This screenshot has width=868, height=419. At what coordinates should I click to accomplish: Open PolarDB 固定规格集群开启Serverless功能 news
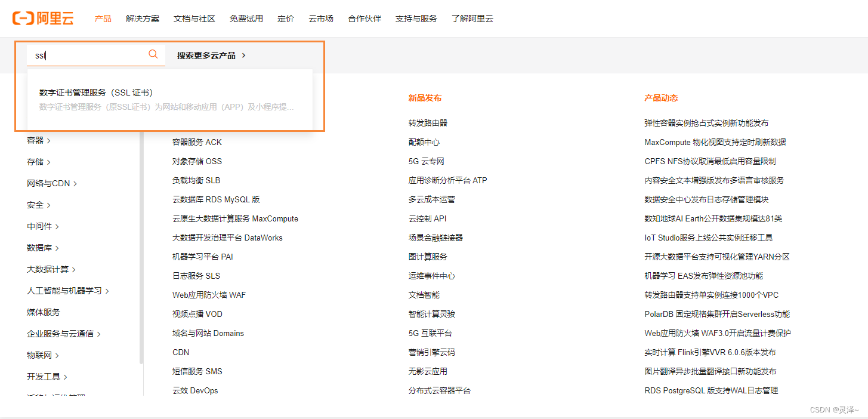717,314
